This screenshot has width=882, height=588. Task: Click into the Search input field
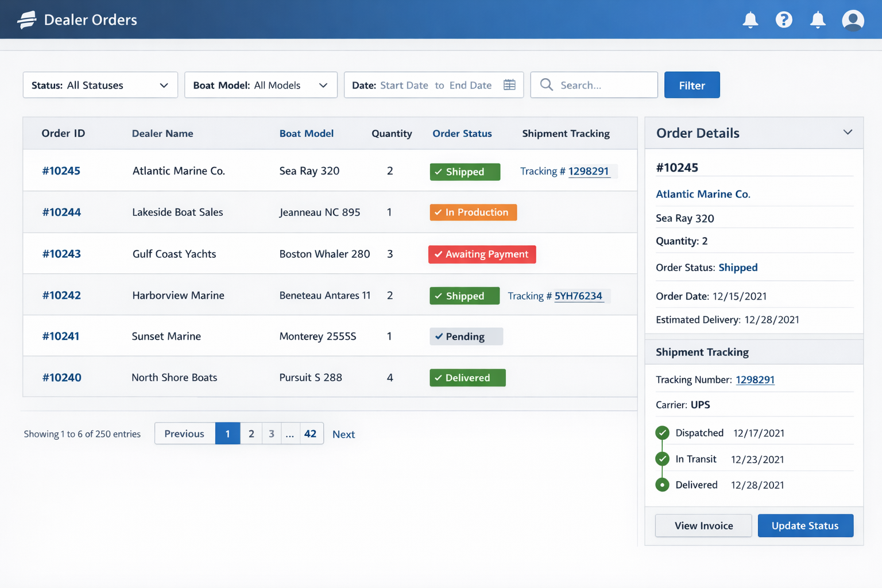click(603, 85)
